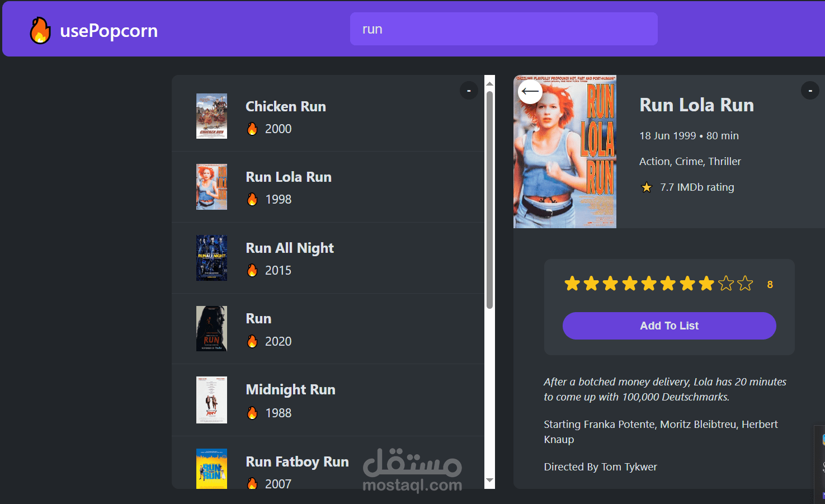Click the 'Directed By Tom Tykwer' text
The width and height of the screenshot is (825, 504).
coord(600,467)
